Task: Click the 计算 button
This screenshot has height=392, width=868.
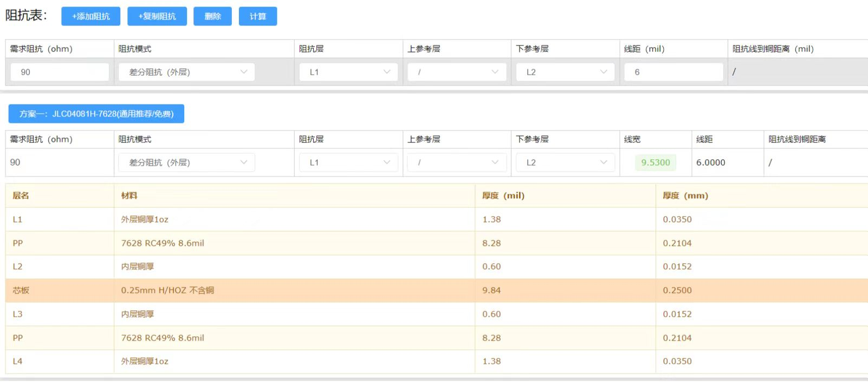Action: coord(257,16)
